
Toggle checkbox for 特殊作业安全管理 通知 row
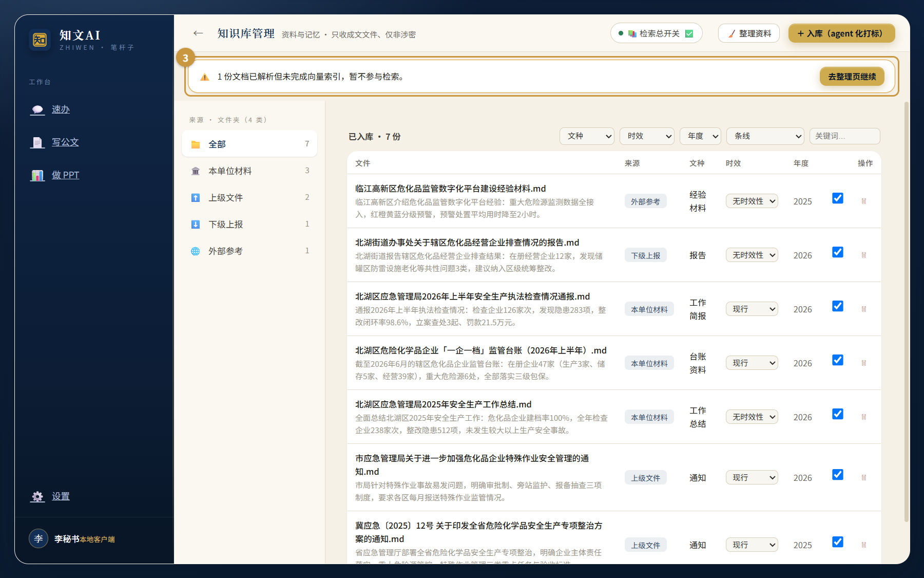point(838,475)
